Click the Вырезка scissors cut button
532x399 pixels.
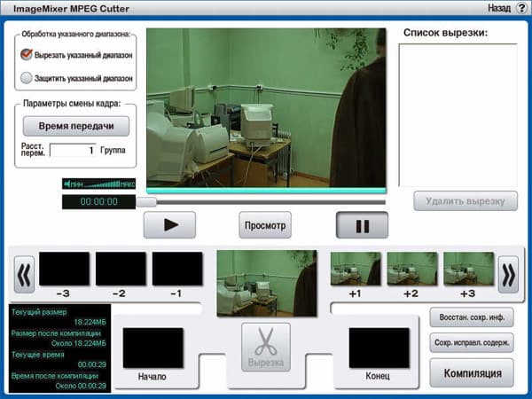point(266,347)
